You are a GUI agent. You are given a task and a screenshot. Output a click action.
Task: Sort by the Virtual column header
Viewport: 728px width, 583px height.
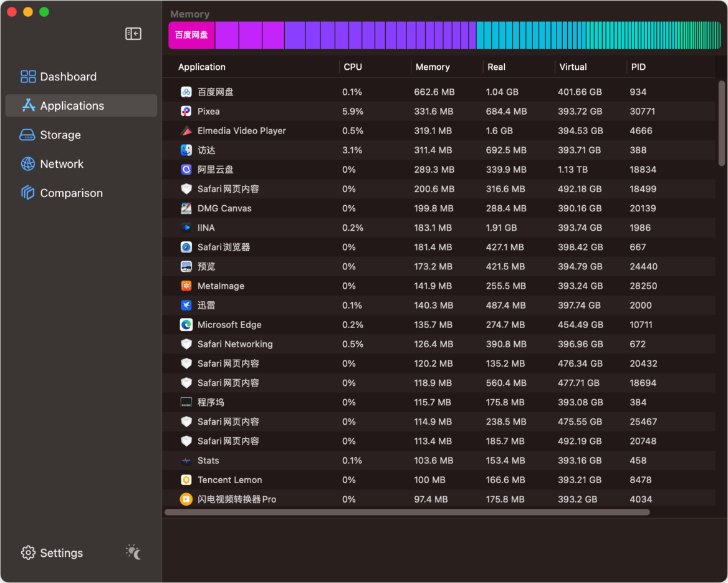[x=573, y=67]
